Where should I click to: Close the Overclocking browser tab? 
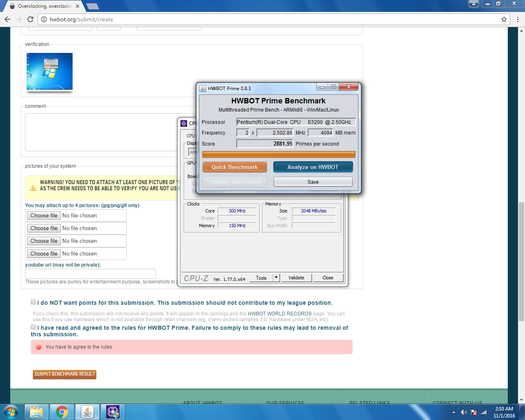(78, 6)
